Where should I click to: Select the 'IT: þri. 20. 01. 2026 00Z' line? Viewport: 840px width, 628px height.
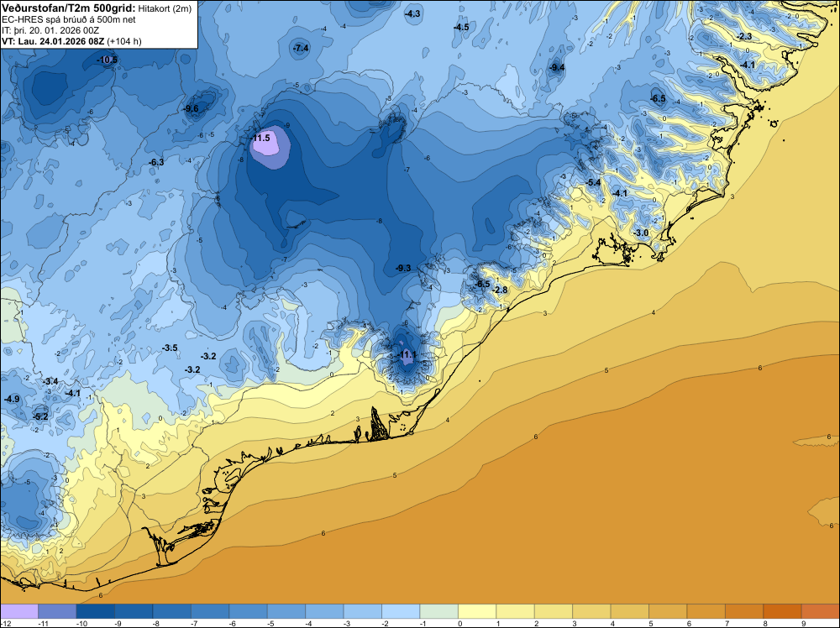[x=50, y=30]
